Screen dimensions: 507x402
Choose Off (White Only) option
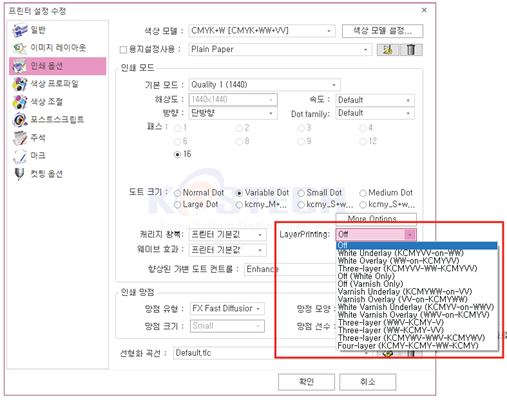417,276
